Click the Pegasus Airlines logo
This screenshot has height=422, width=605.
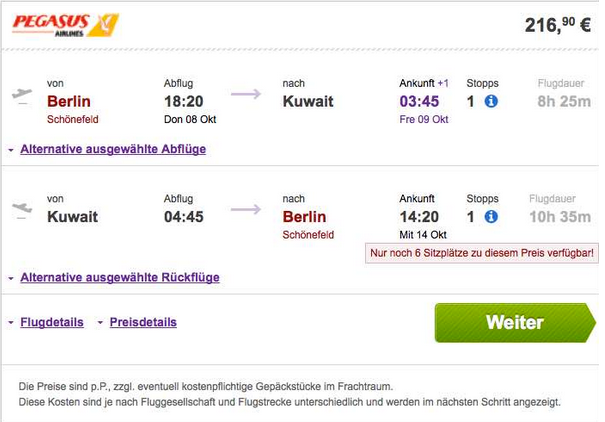point(65,25)
